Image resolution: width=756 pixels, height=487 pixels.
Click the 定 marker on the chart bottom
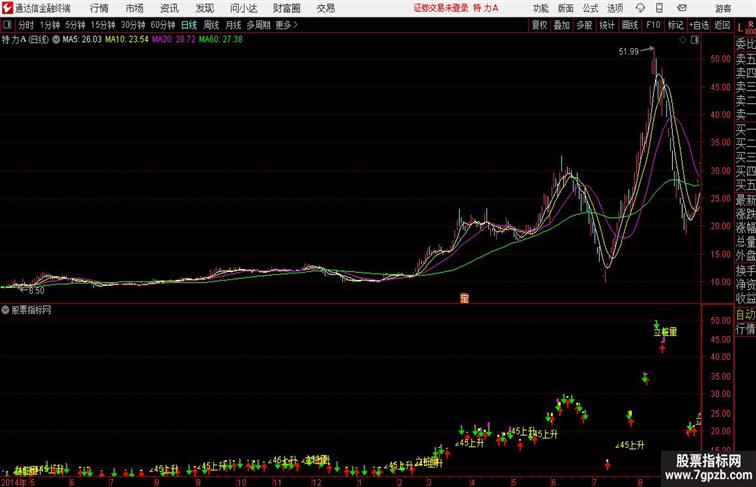click(464, 298)
